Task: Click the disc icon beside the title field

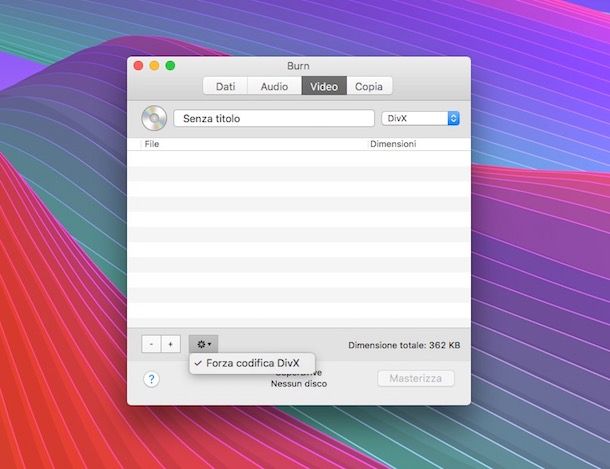Action: (x=154, y=118)
